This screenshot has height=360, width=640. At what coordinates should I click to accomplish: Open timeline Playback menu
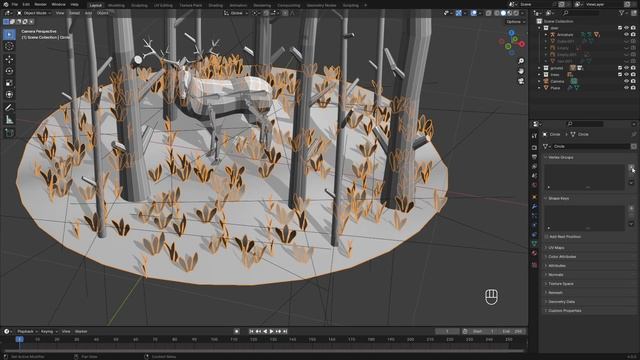pos(27,331)
